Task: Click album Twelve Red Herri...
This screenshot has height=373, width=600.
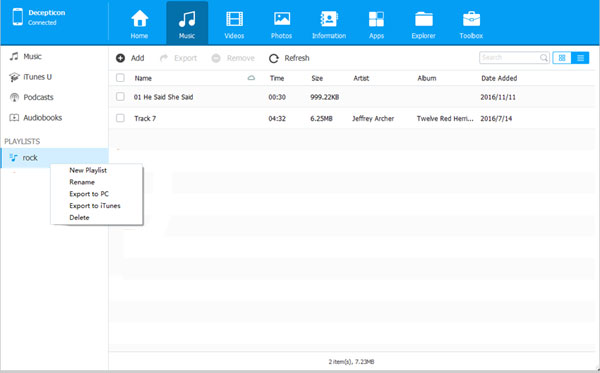Action: click(445, 119)
